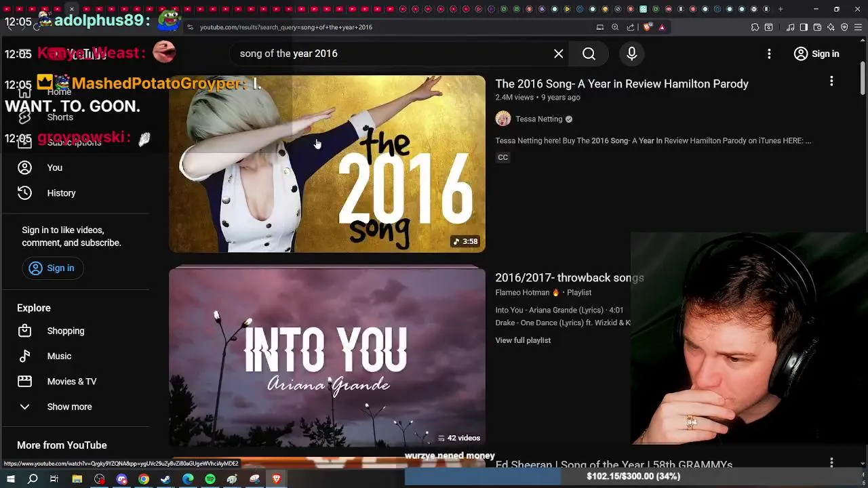Viewport: 868px width, 488px height.
Task: Open the Into You playlist thumbnail
Action: click(x=327, y=358)
